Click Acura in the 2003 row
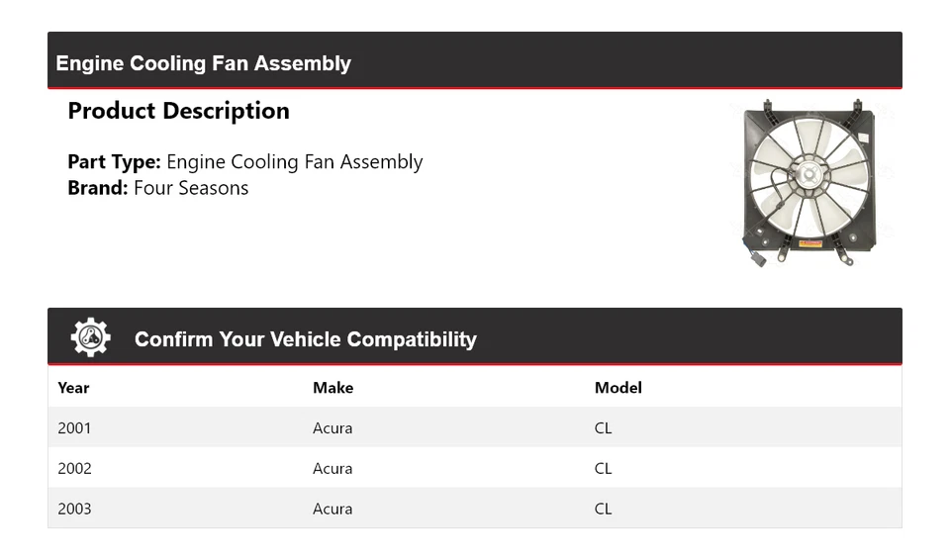The width and height of the screenshot is (950, 560). point(332,509)
